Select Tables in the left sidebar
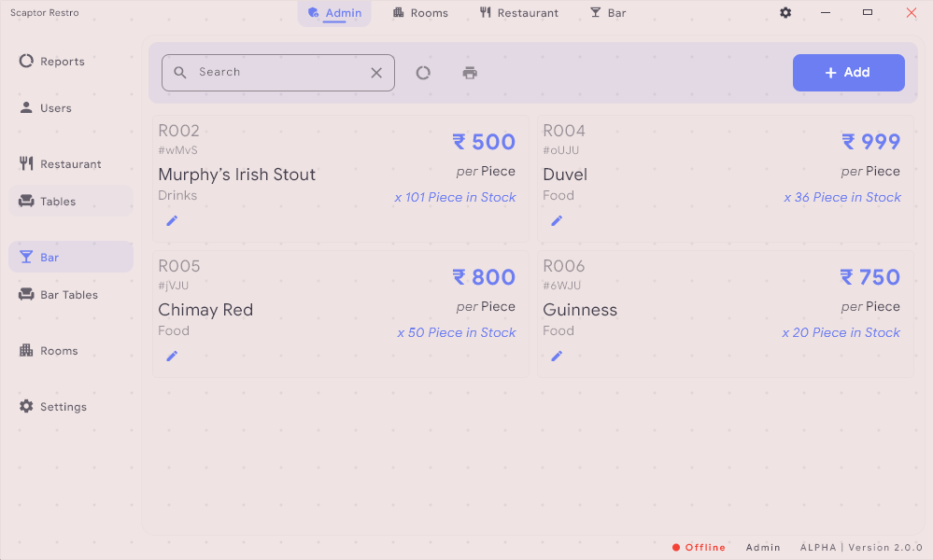This screenshot has height=560, width=933. 58,202
